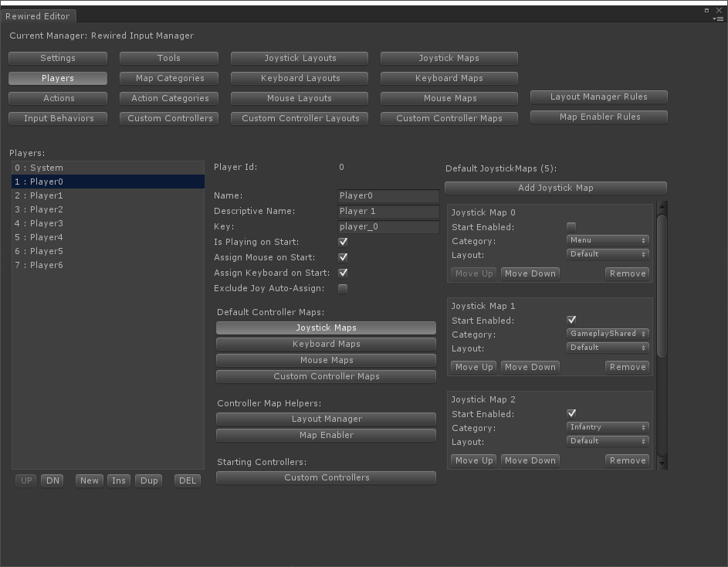Switch to the Settings page
This screenshot has width=728, height=567.
[x=58, y=58]
